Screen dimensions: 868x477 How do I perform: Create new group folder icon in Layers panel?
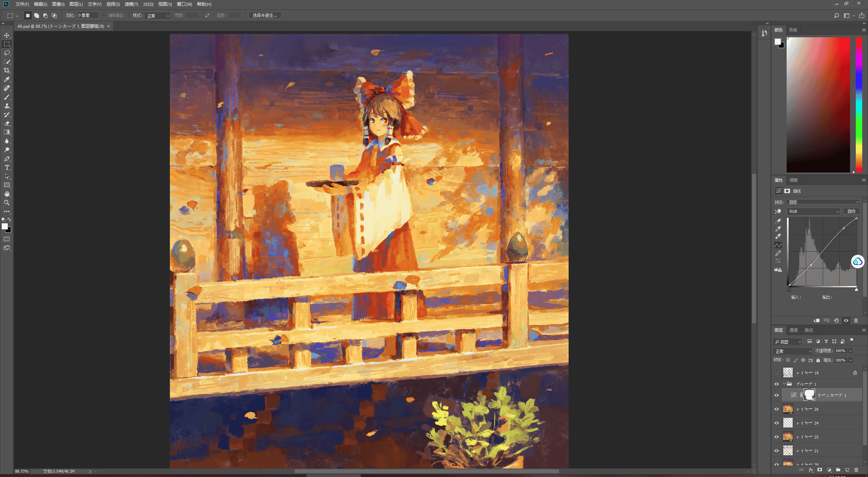[x=838, y=470]
